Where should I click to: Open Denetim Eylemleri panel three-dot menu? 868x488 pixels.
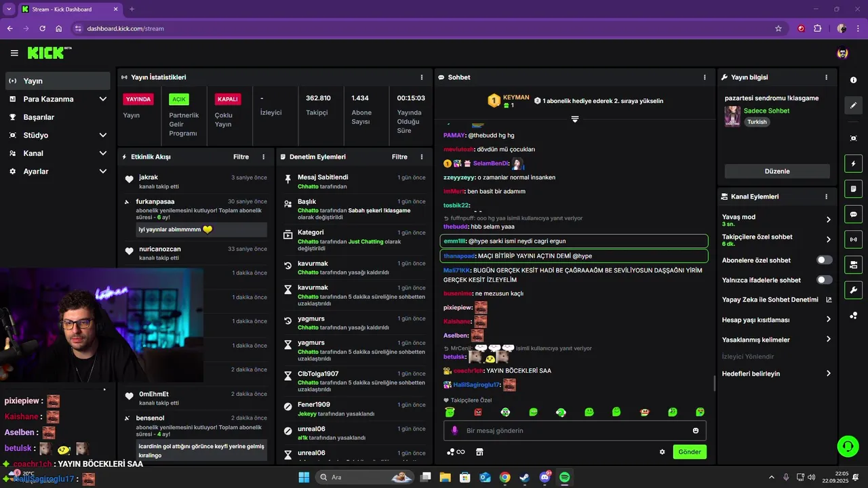coord(422,157)
